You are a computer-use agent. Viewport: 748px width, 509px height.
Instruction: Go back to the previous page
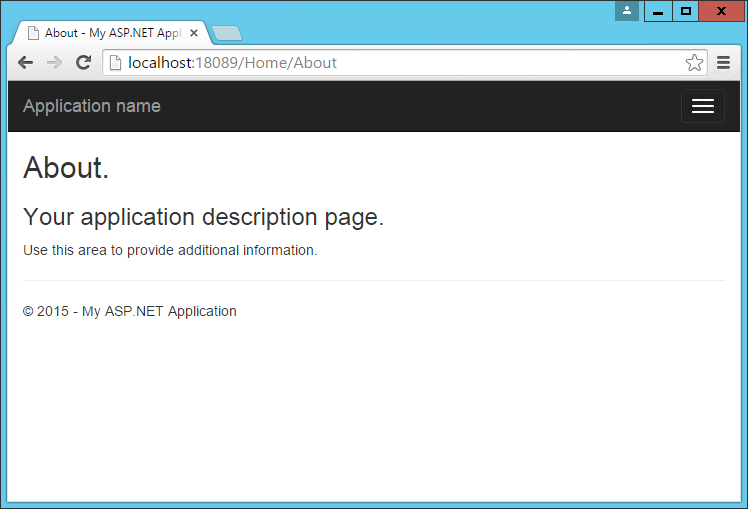(26, 63)
